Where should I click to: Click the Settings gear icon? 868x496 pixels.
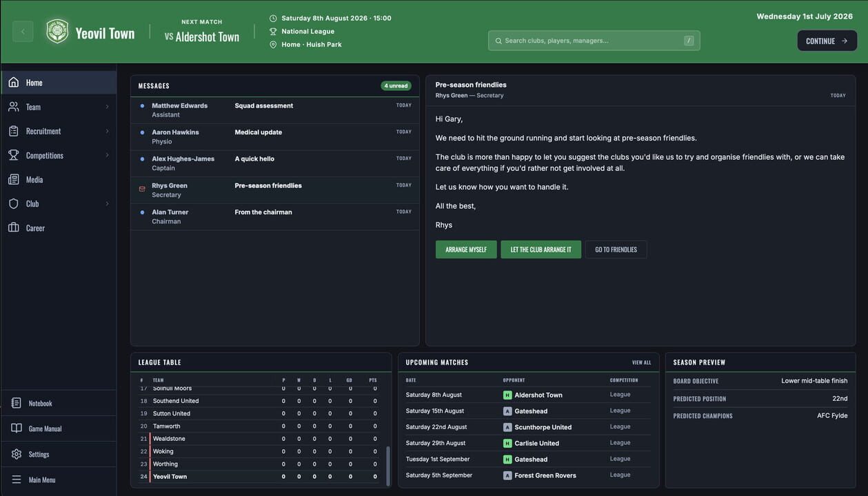17,454
